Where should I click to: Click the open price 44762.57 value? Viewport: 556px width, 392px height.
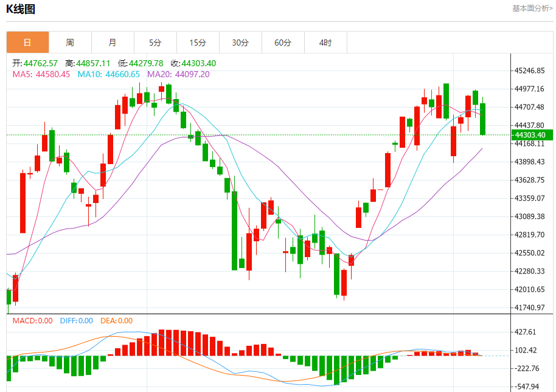40,63
